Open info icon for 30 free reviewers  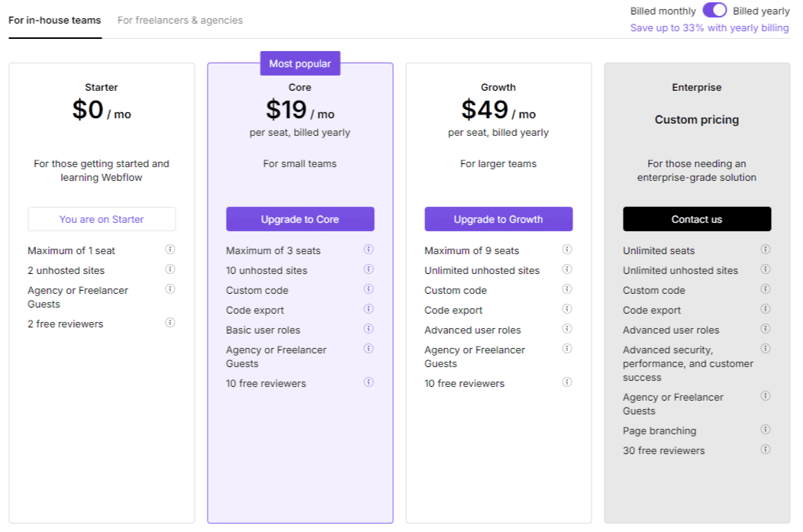tap(766, 450)
